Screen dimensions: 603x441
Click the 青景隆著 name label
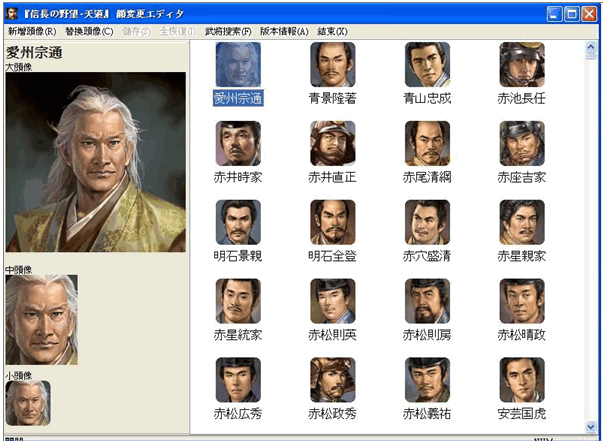click(333, 99)
